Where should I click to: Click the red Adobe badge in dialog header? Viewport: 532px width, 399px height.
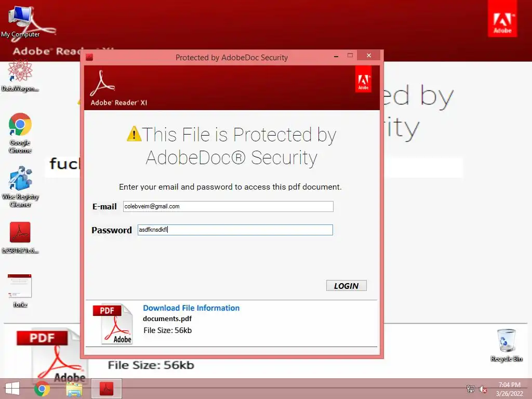point(363,79)
